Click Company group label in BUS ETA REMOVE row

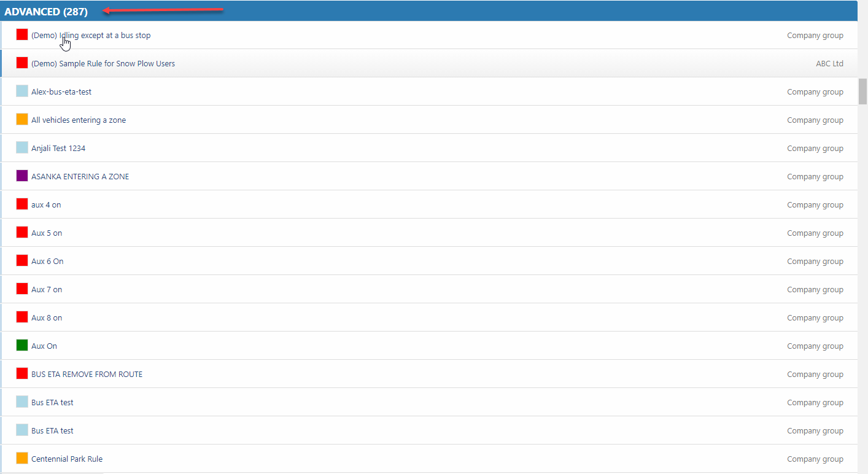(x=815, y=375)
